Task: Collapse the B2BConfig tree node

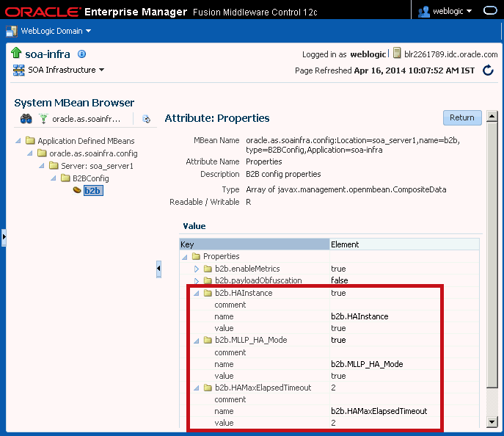Action: (54, 178)
